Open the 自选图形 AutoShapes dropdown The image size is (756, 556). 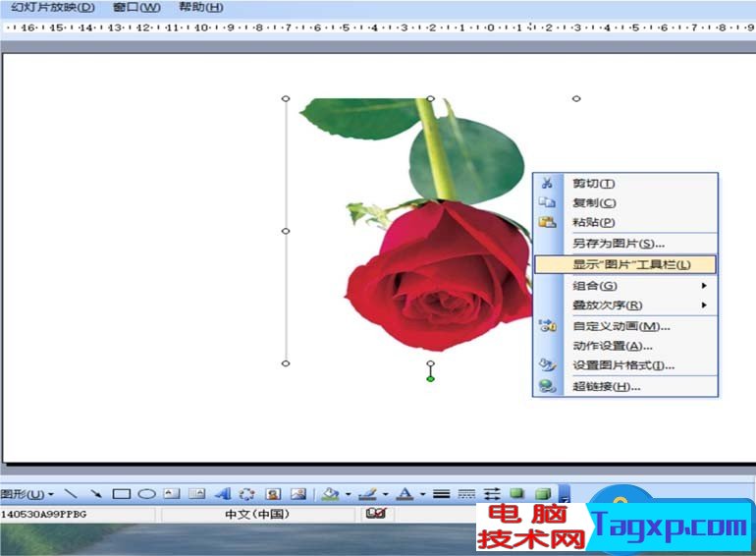[27, 494]
